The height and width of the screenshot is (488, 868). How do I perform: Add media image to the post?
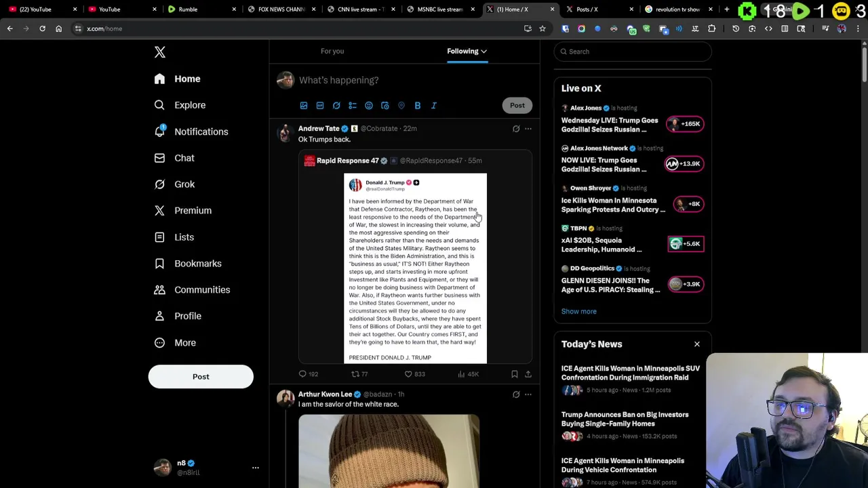[x=304, y=106]
